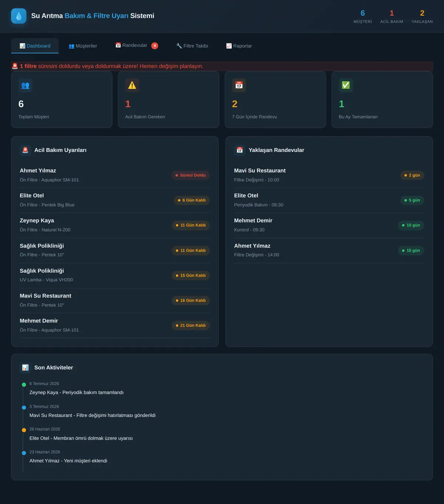This screenshot has width=444, height=504.
Task: Click the orange timeline dot for 28 Haziran 2026
Action: [24, 430]
